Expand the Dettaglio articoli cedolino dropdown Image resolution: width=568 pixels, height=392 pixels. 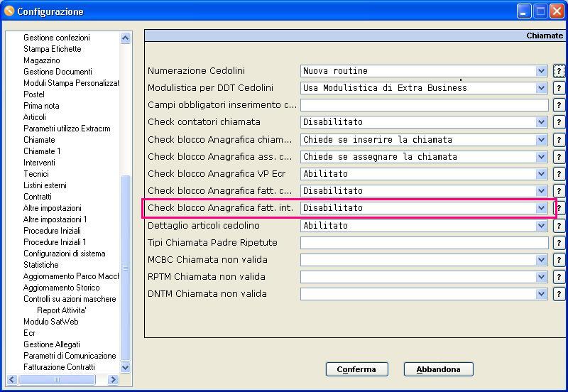tap(541, 225)
